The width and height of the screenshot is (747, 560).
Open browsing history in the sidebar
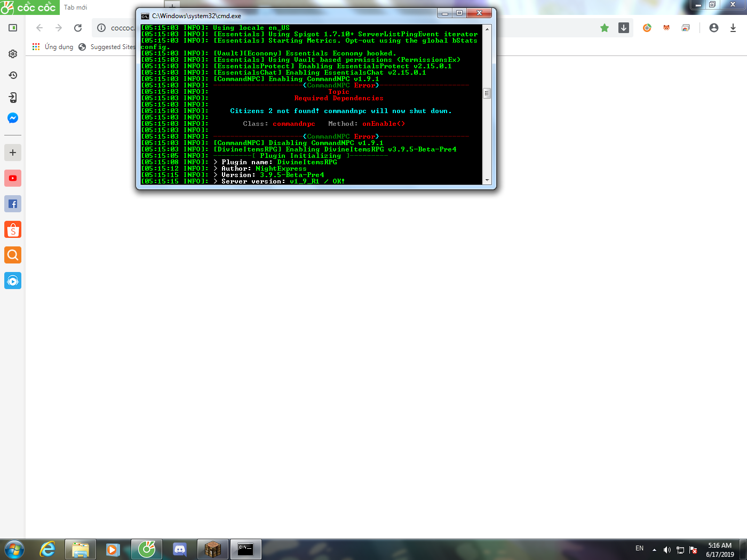pos(13,75)
